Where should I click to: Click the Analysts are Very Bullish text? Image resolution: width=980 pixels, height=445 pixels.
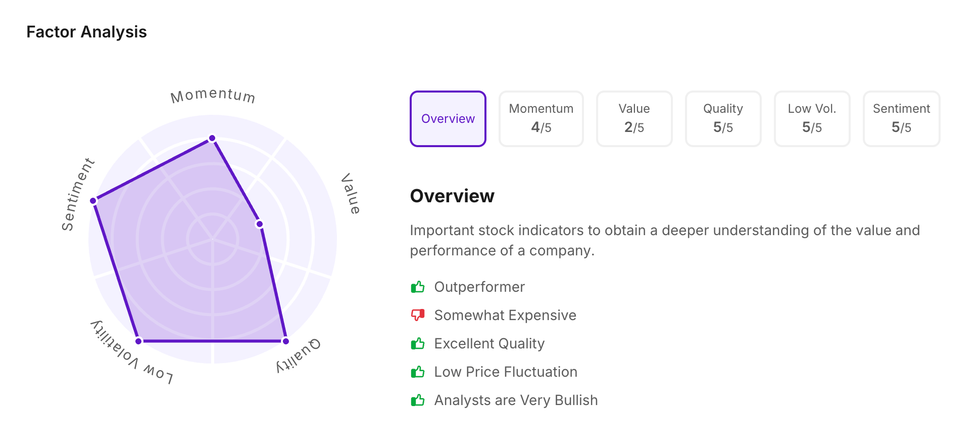(x=516, y=401)
